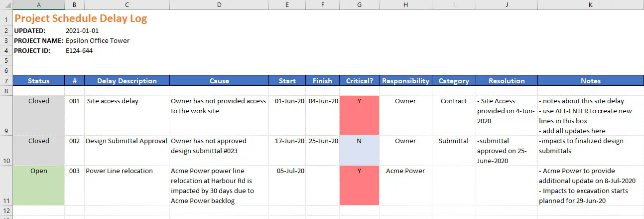Select the Delay Description header
This screenshot has width=644, height=219.
127,81
